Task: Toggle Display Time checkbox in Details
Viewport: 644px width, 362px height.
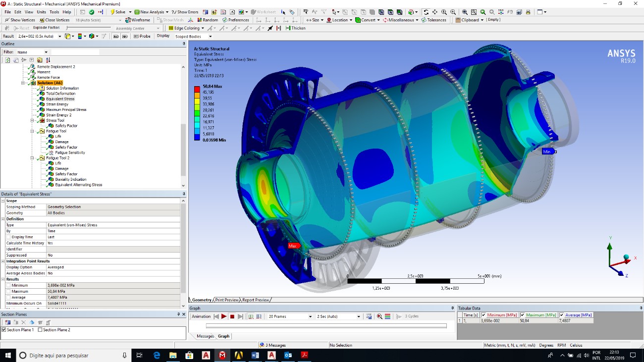Action: [8, 237]
